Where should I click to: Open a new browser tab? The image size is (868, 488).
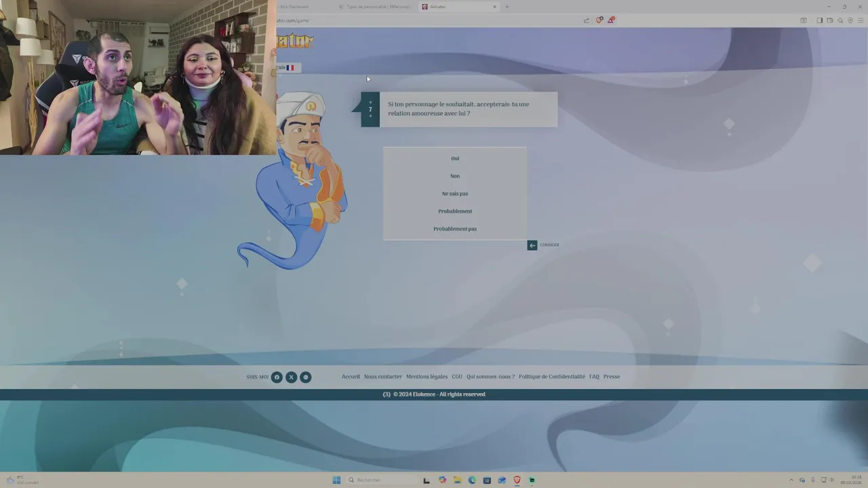(507, 7)
